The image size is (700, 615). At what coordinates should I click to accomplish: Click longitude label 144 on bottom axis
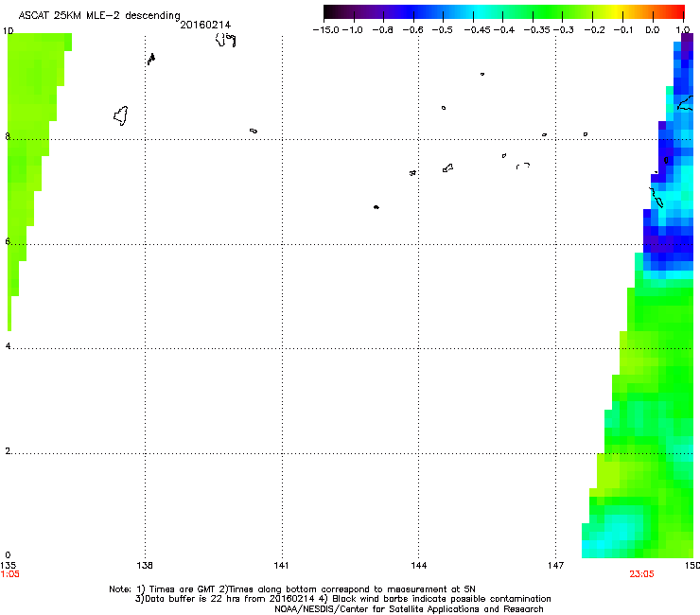pos(419,566)
